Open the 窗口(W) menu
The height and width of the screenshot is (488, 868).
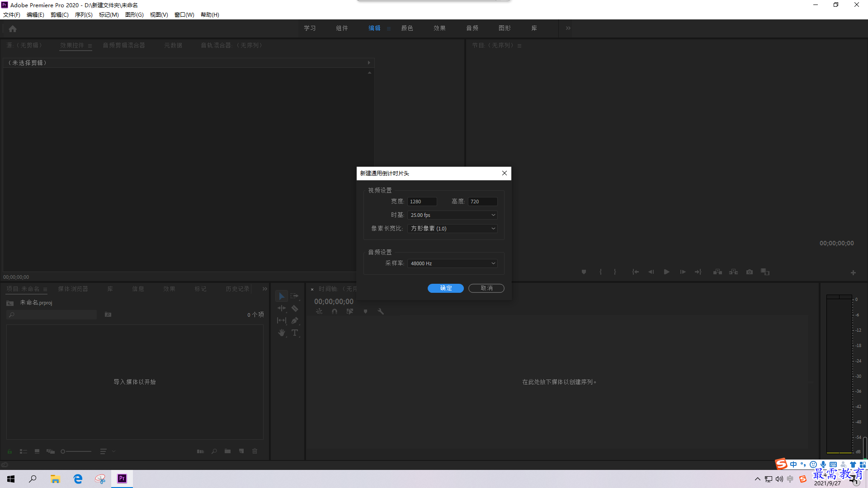coord(184,15)
